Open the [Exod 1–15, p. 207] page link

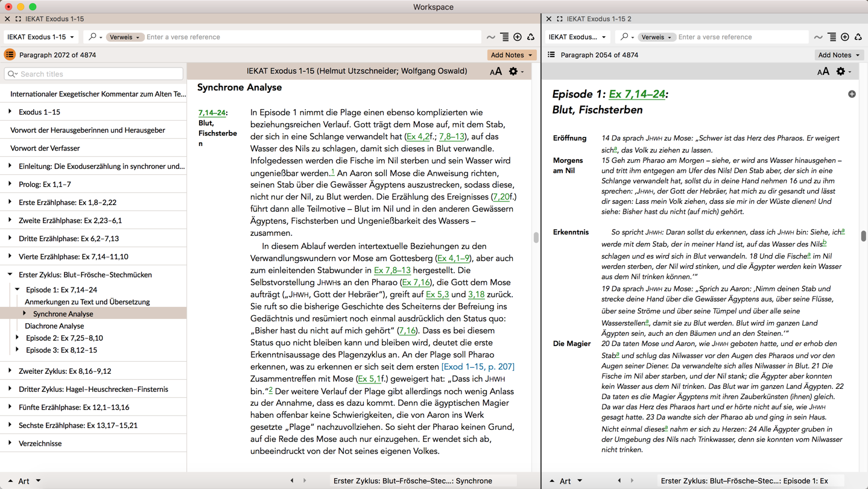click(478, 367)
